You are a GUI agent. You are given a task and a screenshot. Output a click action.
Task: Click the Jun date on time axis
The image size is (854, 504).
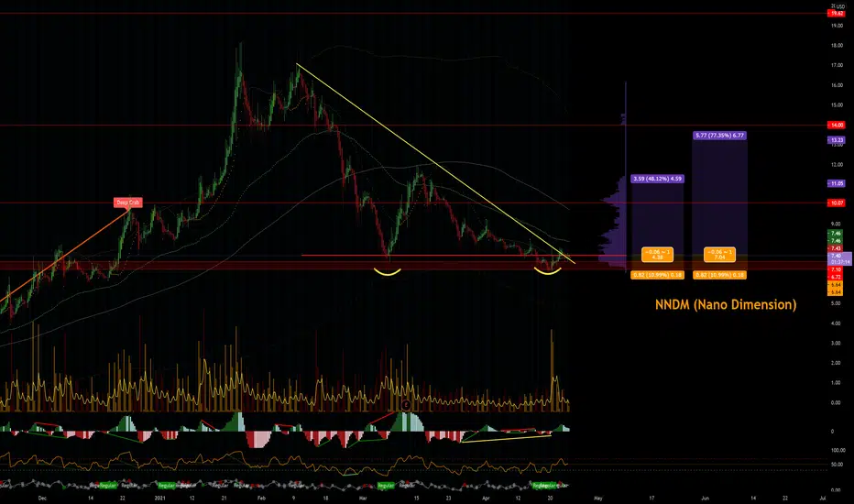[x=705, y=498]
